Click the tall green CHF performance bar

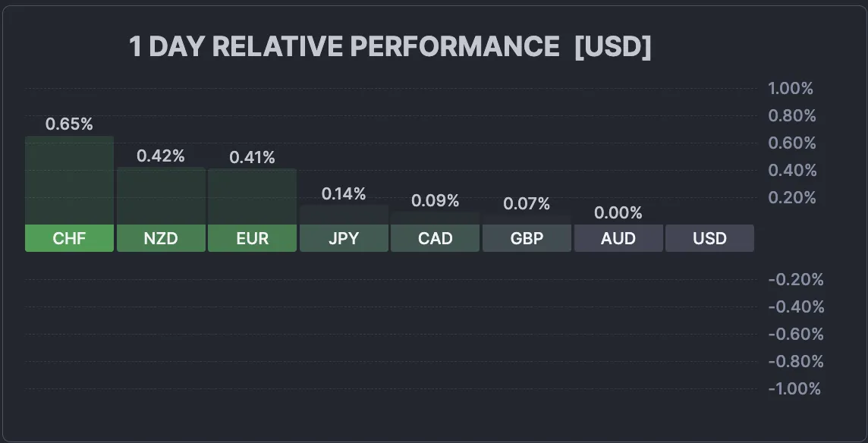[69, 181]
